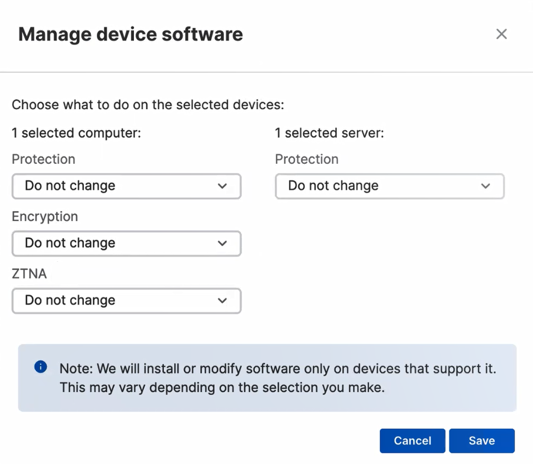Click the blue info icon beside the note
Image resolution: width=533 pixels, height=464 pixels.
point(40,367)
